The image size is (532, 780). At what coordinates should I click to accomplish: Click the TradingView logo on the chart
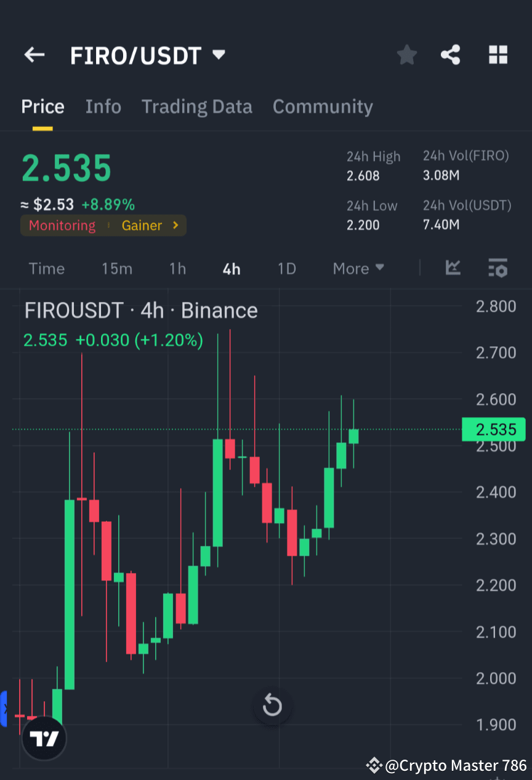tap(43, 737)
